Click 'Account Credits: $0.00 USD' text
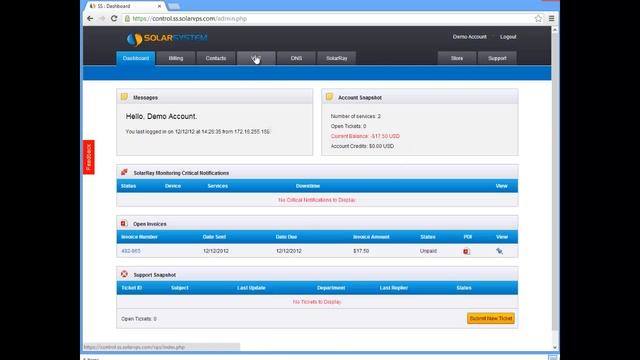This screenshot has height=360, width=640. click(362, 146)
